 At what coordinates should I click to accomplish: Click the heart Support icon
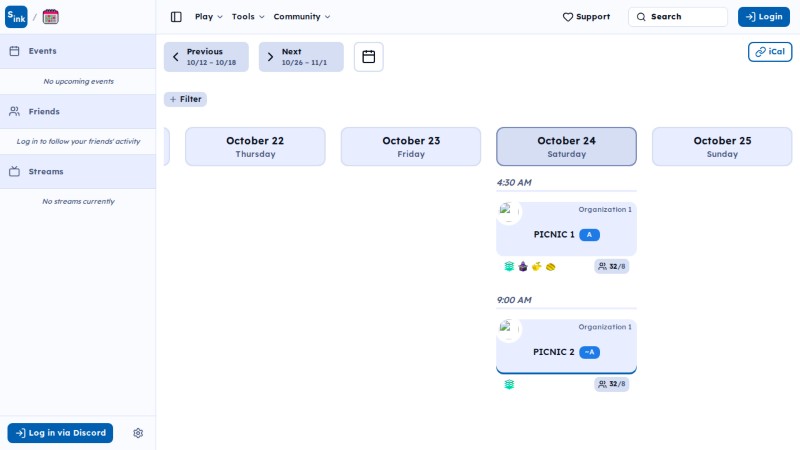tap(567, 17)
